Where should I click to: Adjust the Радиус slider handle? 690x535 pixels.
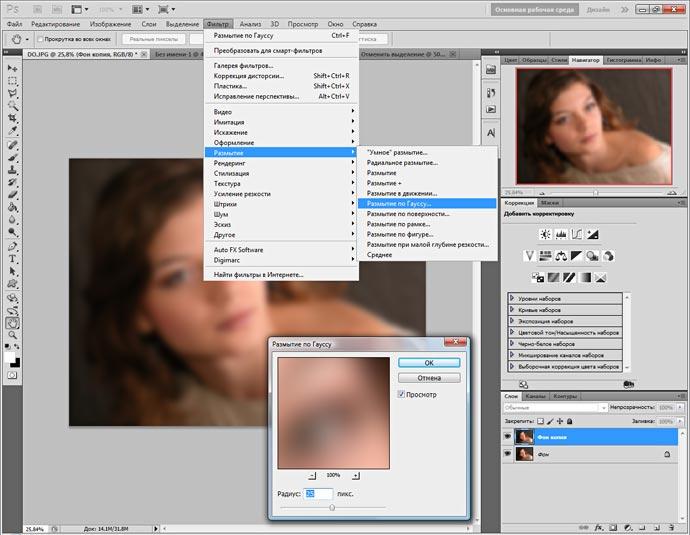[x=332, y=508]
